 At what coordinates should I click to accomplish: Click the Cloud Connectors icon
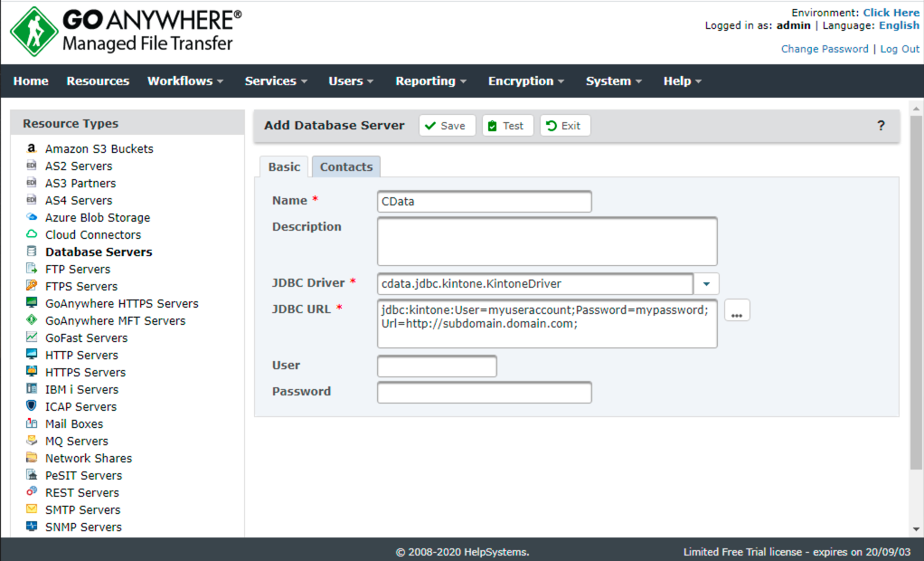[x=32, y=233]
